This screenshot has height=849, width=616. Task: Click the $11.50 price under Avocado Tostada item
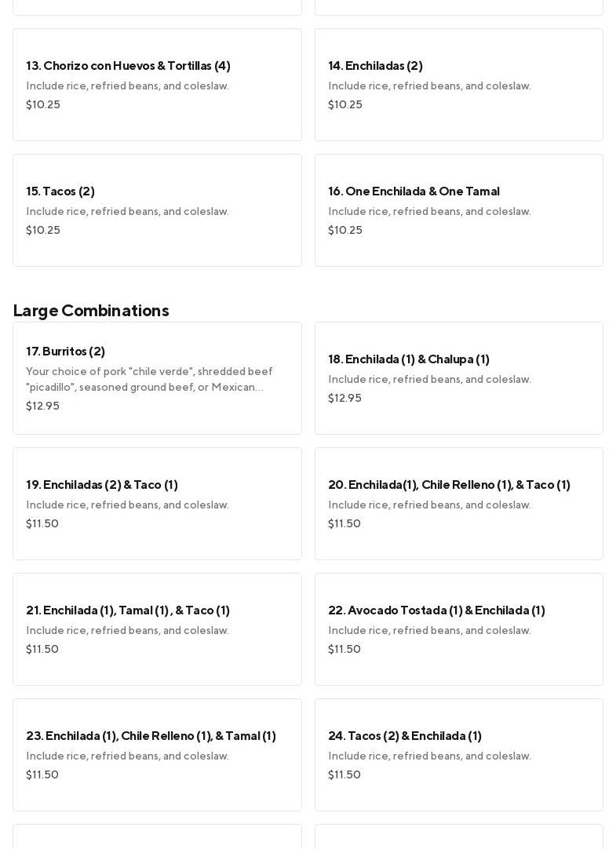pos(344,650)
